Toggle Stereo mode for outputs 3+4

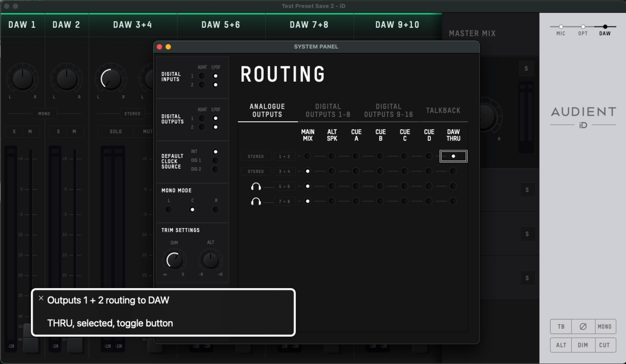[x=256, y=171]
